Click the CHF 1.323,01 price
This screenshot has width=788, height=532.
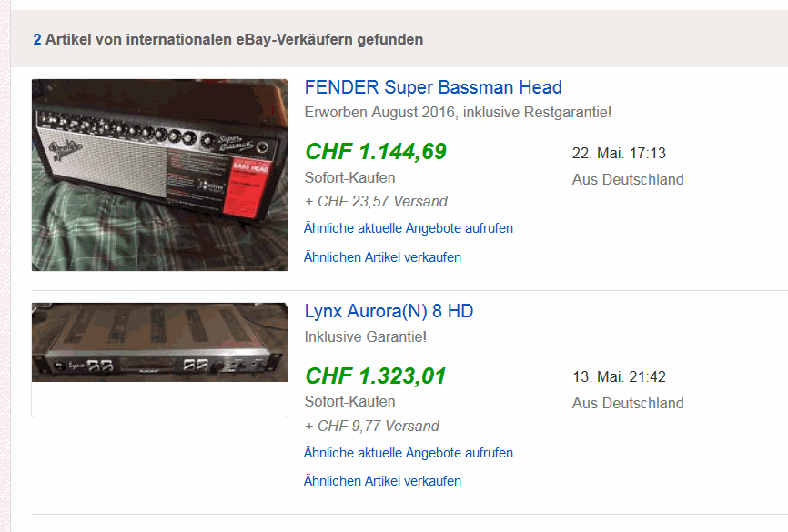(x=376, y=376)
